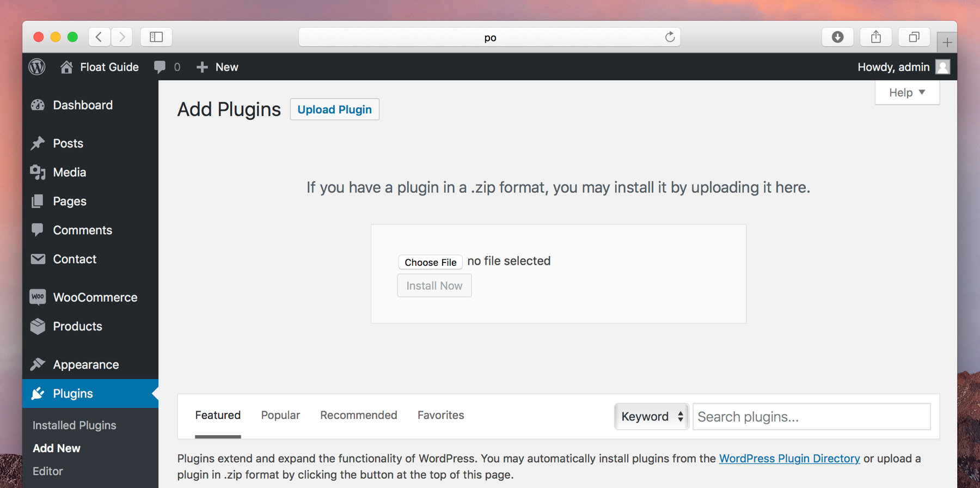Open the WordPress logo menu
This screenshot has width=980, height=488.
[37, 67]
